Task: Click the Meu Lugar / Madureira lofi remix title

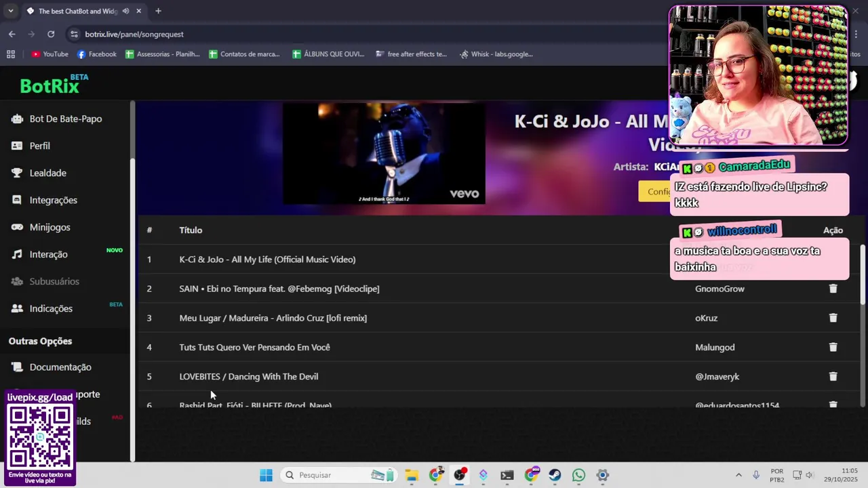Action: (x=273, y=318)
